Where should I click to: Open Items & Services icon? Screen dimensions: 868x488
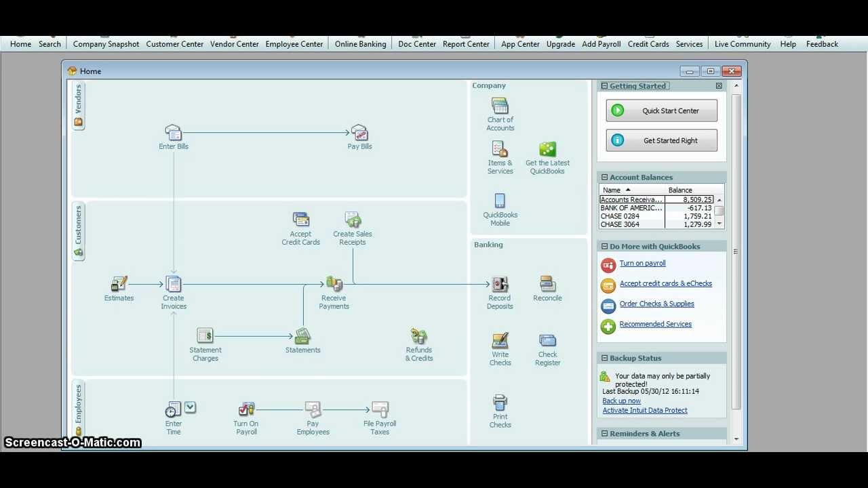[500, 149]
